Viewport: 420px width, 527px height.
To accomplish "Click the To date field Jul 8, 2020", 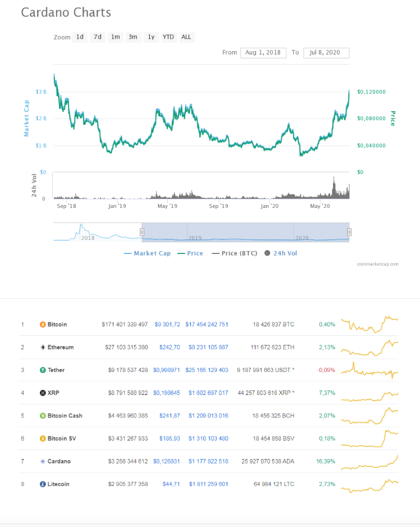I will [326, 53].
